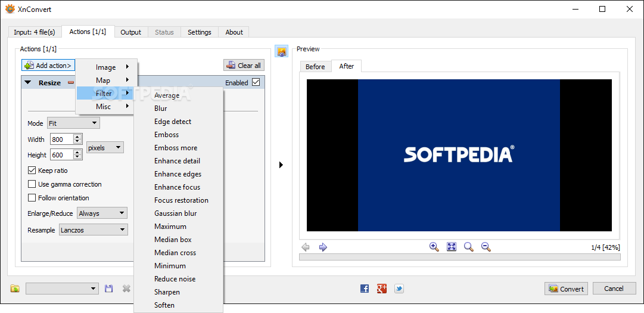644x313 pixels.
Task: Show the After preview tab
Action: [347, 66]
